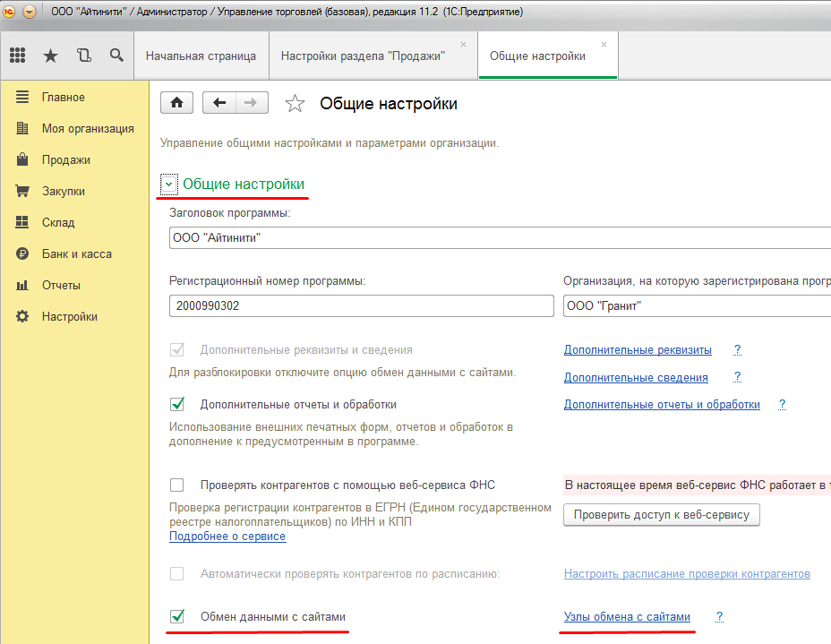Add page to favorites with the star outline
831x644 pixels.
pyautogui.click(x=295, y=103)
